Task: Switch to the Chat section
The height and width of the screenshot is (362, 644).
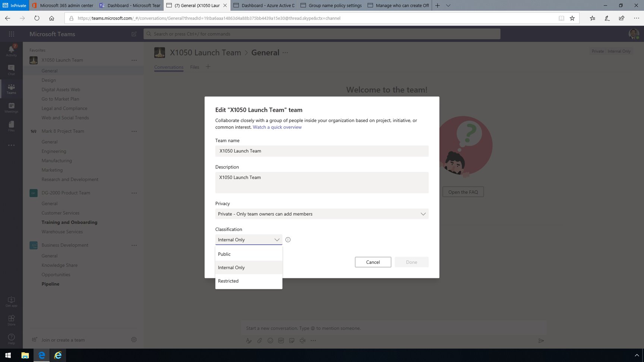Action: point(11,69)
